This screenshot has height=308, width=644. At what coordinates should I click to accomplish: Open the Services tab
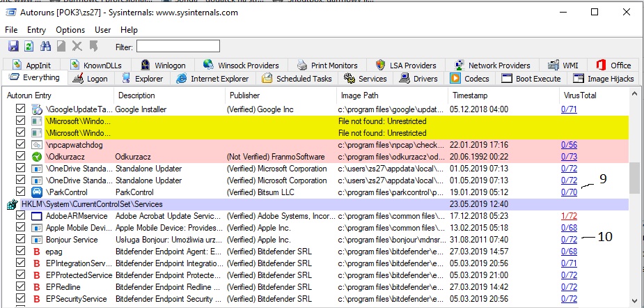pyautogui.click(x=365, y=79)
